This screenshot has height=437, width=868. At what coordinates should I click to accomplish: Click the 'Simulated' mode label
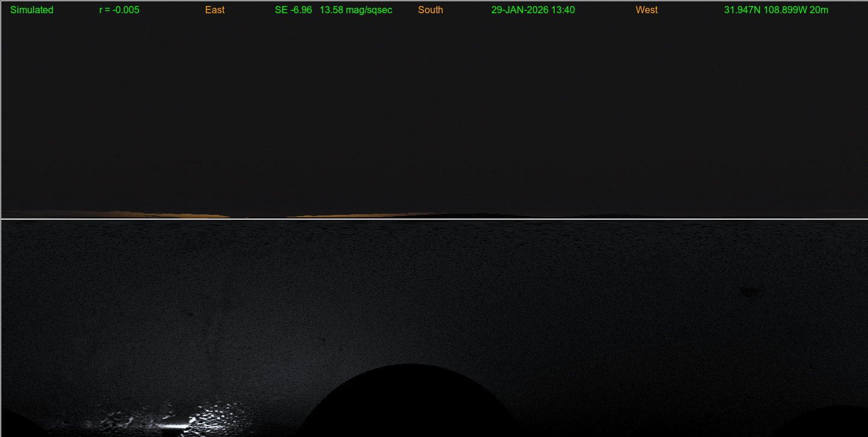pos(32,10)
